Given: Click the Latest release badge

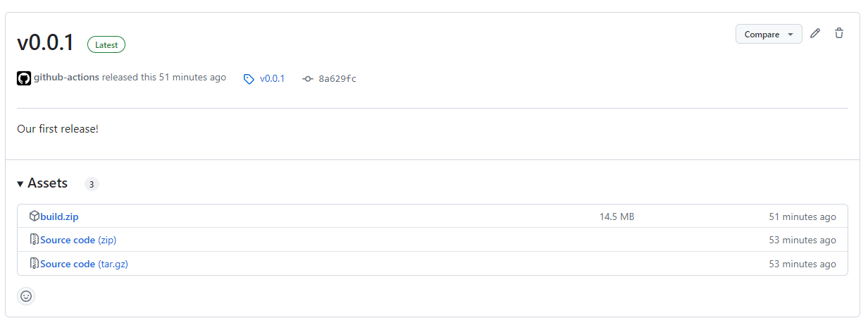Looking at the screenshot, I should [106, 44].
